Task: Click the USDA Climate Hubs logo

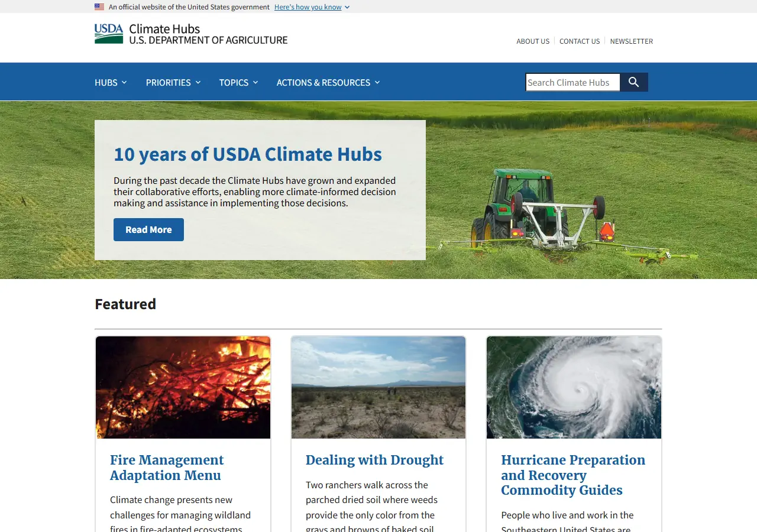Action: tap(190, 34)
